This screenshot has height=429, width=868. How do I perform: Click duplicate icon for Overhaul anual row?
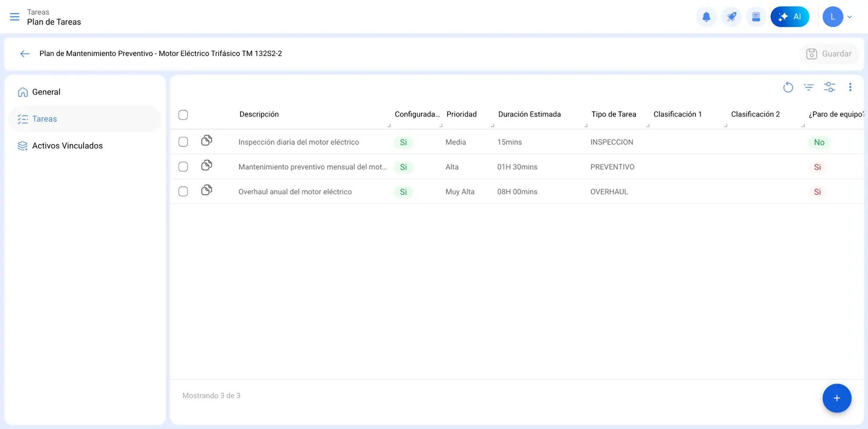click(207, 190)
